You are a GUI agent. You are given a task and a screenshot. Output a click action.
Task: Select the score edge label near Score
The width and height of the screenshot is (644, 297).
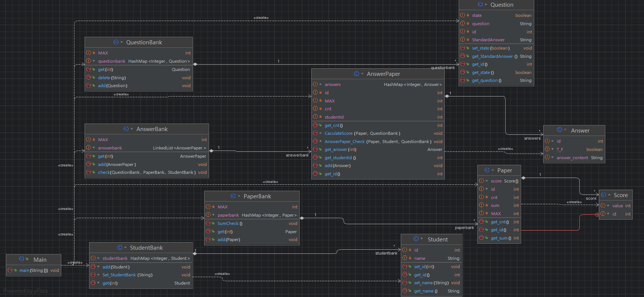[x=591, y=198]
